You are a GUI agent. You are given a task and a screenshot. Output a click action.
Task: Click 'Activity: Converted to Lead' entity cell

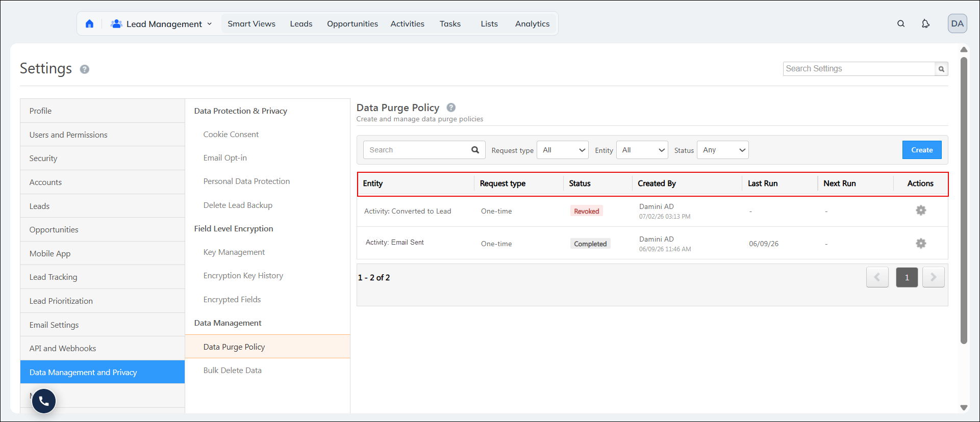point(408,211)
